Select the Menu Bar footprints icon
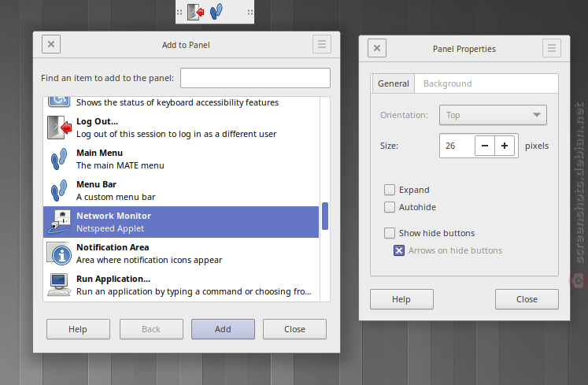The height and width of the screenshot is (385, 588). 59,191
